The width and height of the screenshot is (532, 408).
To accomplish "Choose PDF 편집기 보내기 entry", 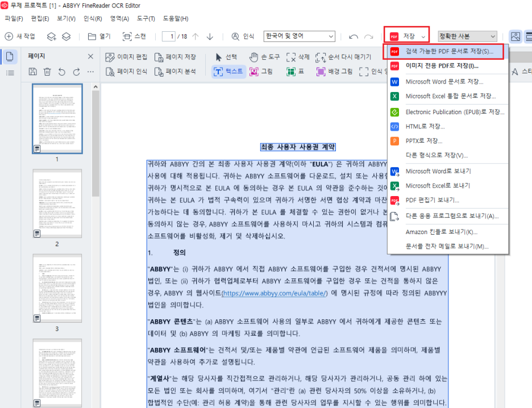I will click(x=447, y=201).
